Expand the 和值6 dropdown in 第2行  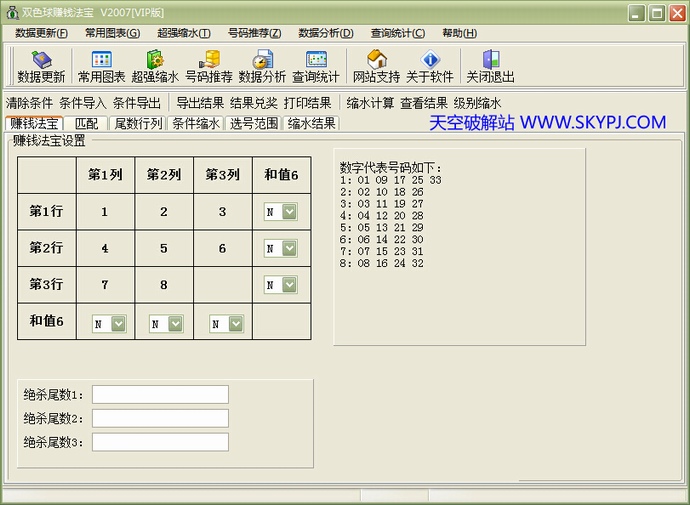289,248
